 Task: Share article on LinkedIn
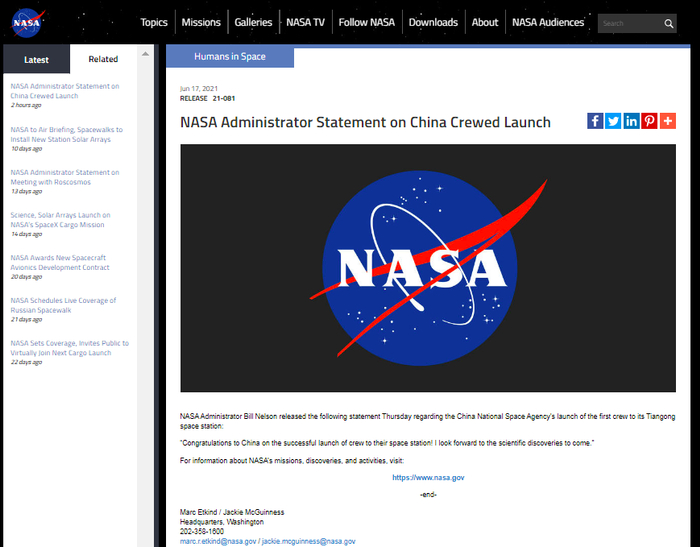coord(631,121)
